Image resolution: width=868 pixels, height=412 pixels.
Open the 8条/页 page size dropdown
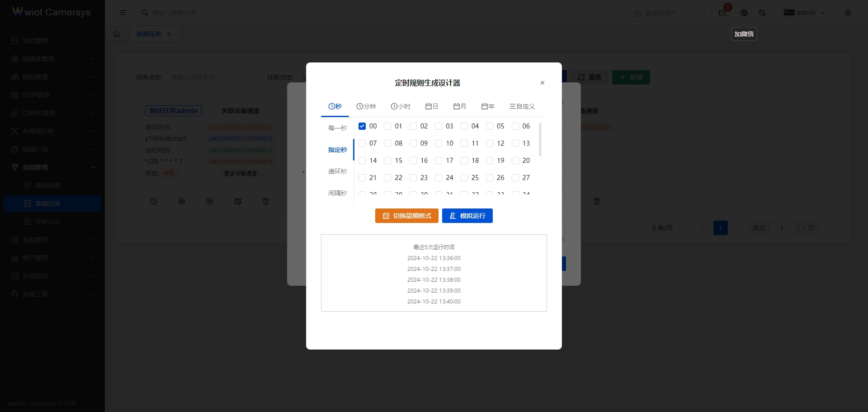667,228
